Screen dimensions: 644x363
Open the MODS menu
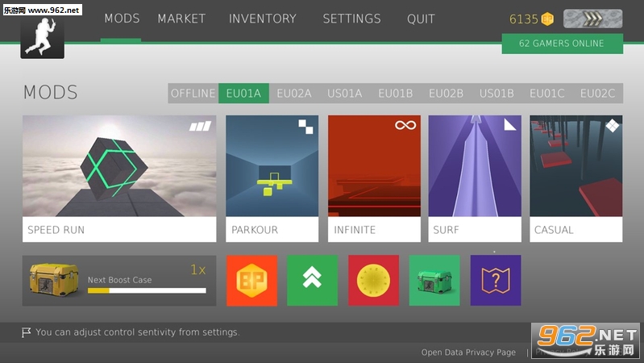click(122, 19)
